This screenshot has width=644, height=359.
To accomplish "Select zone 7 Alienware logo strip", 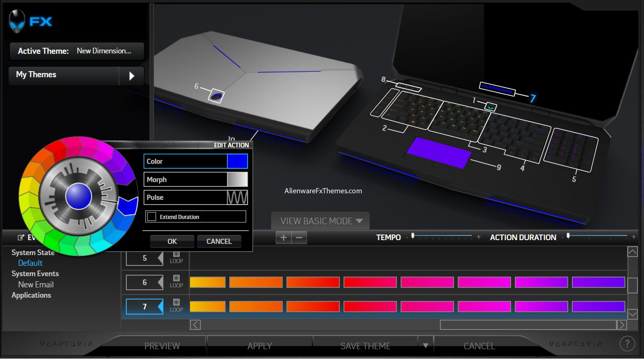I will point(497,88).
